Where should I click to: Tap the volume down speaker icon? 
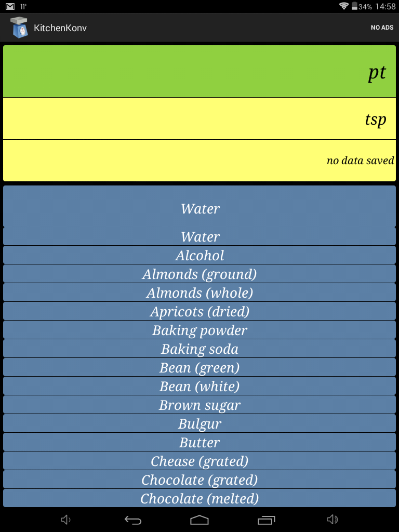point(66,520)
